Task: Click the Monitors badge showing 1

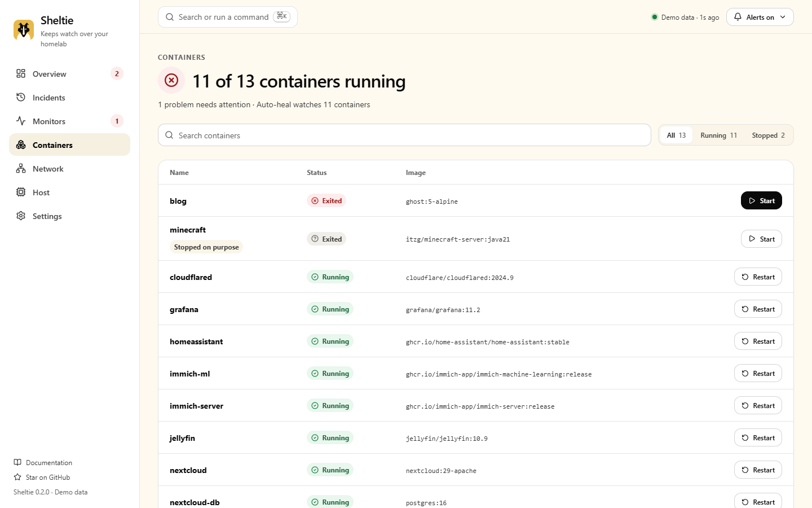Action: [117, 121]
